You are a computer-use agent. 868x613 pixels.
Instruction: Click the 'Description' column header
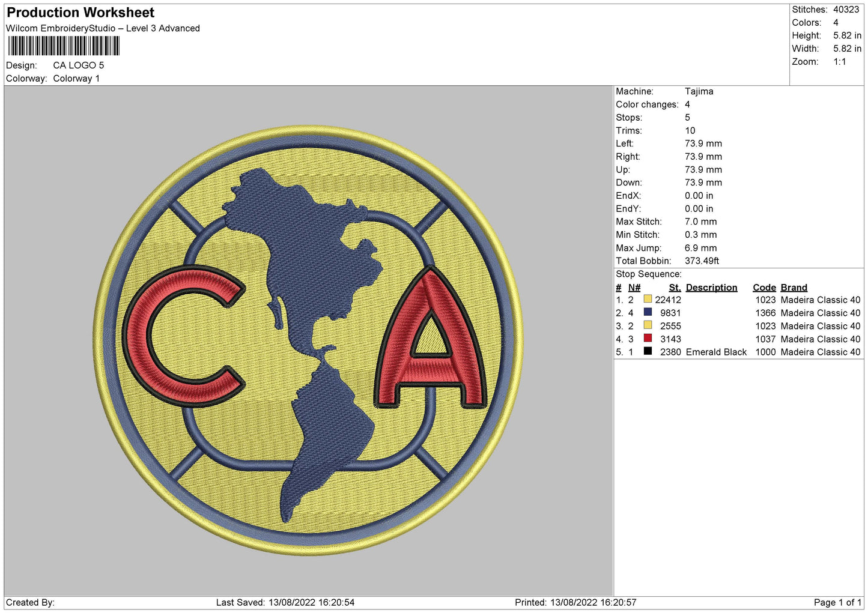(712, 288)
